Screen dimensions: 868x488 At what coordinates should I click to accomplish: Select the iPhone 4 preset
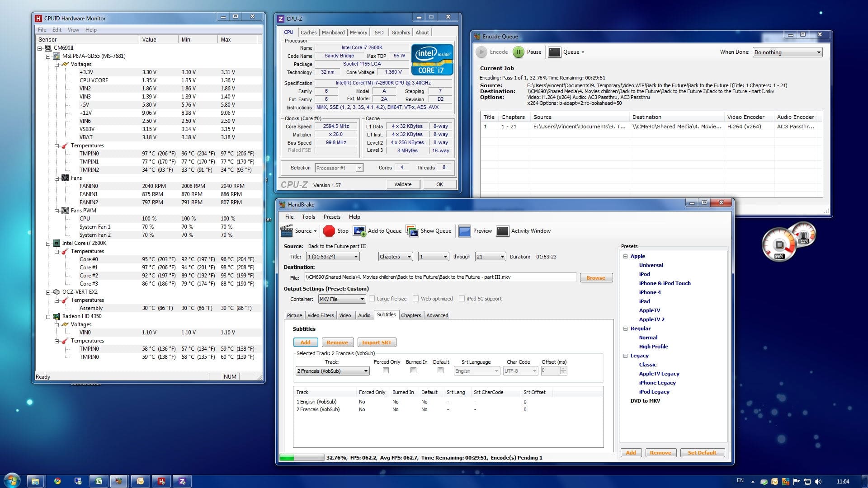650,292
